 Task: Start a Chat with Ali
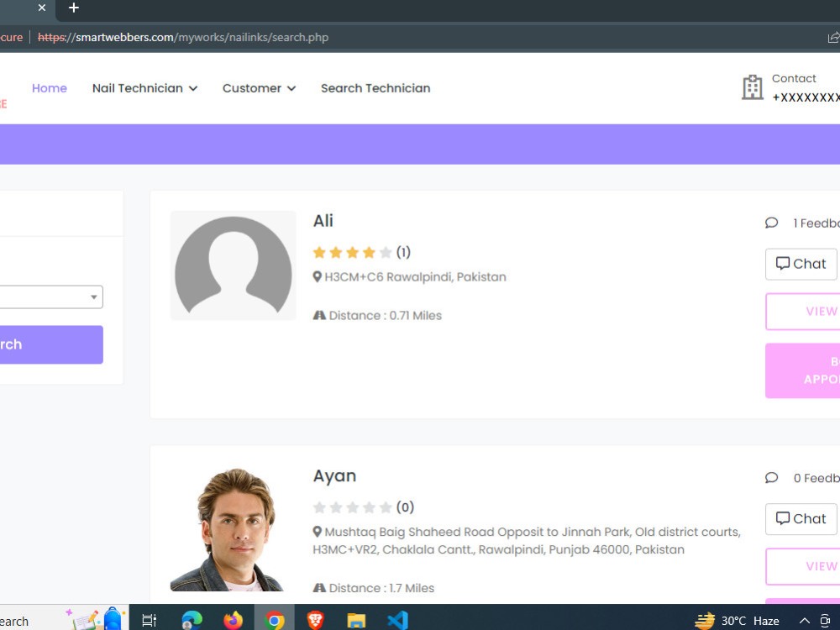[x=801, y=264]
